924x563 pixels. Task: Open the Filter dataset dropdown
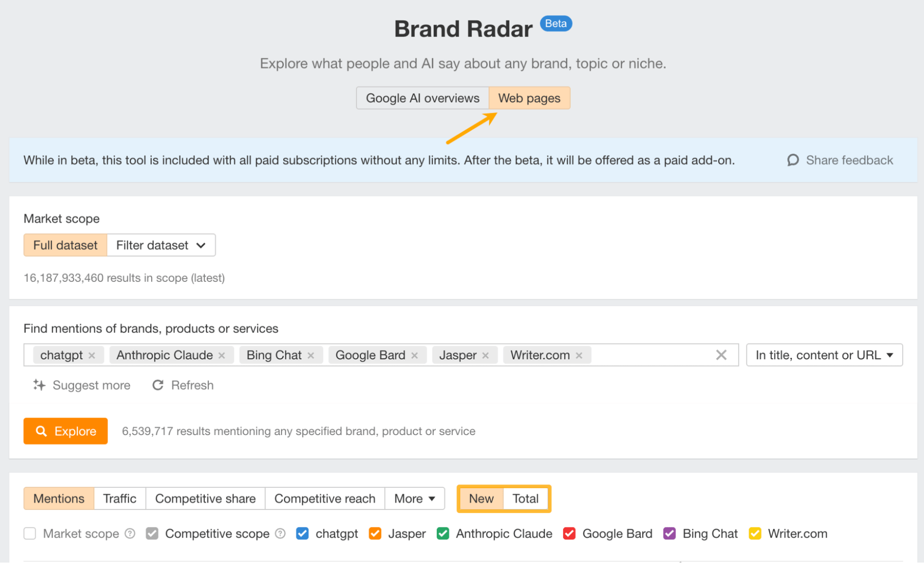pyautogui.click(x=161, y=245)
